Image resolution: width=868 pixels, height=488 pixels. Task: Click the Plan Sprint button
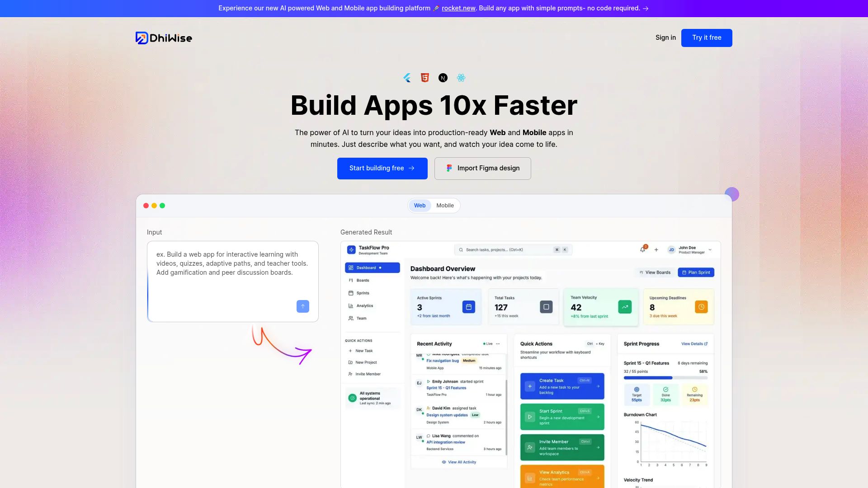coord(696,272)
